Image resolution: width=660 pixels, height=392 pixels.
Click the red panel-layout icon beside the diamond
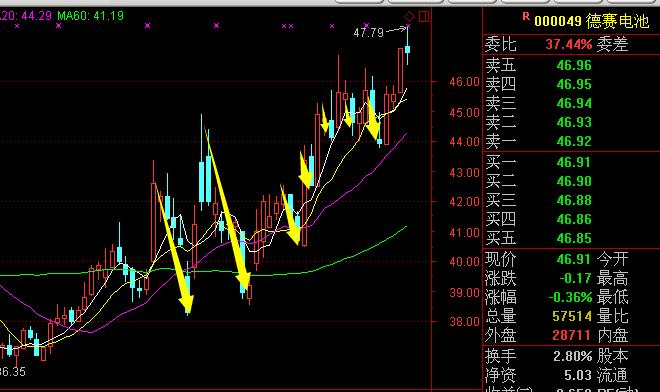point(424,16)
